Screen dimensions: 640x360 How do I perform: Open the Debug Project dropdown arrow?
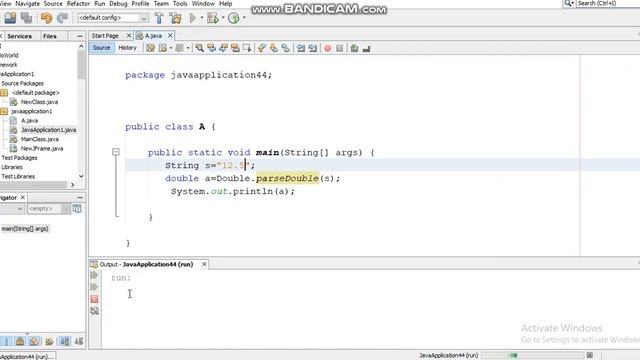click(223, 18)
